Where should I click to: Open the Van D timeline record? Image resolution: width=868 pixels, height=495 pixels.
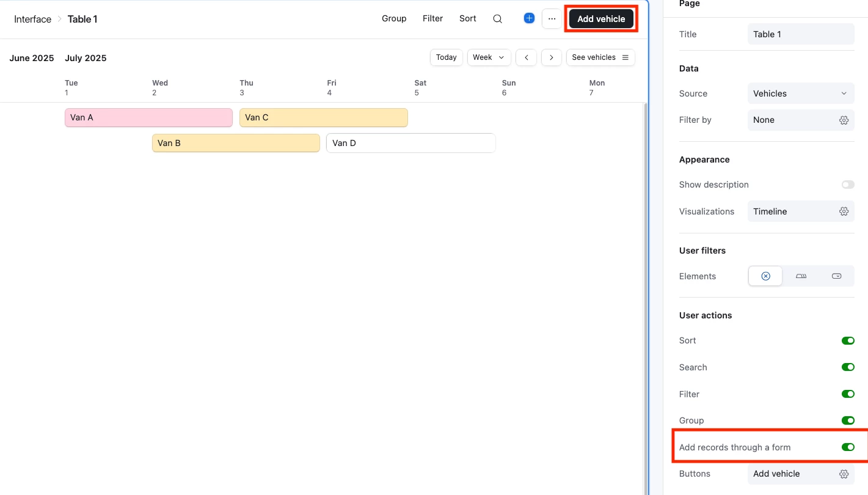click(410, 143)
